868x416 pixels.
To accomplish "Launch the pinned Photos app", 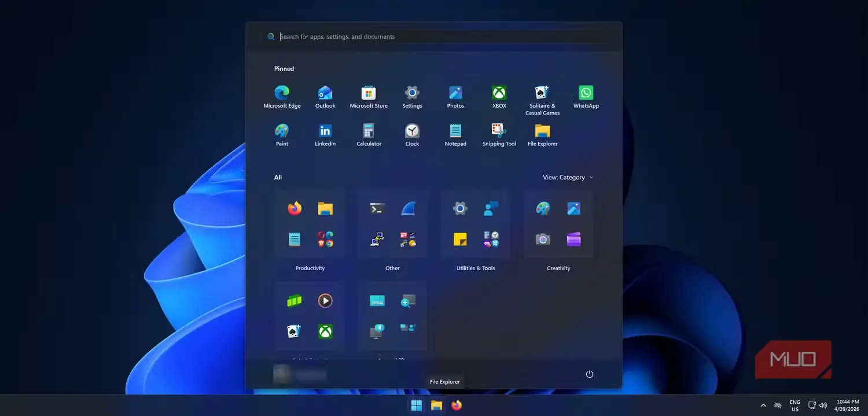I will [455, 97].
